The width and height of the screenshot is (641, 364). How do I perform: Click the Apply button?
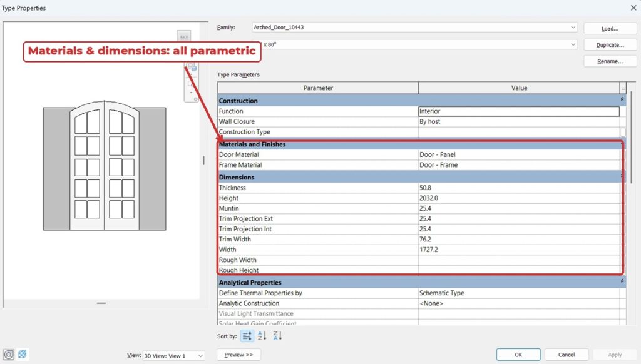point(615,355)
